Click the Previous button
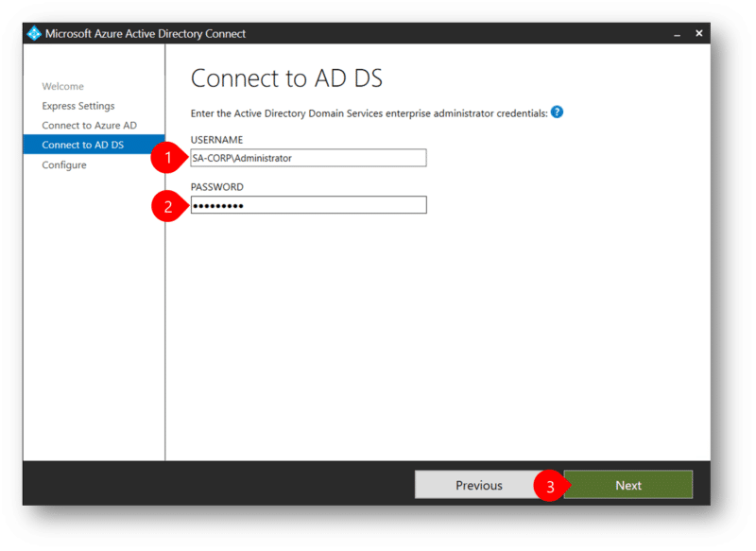 coord(482,484)
